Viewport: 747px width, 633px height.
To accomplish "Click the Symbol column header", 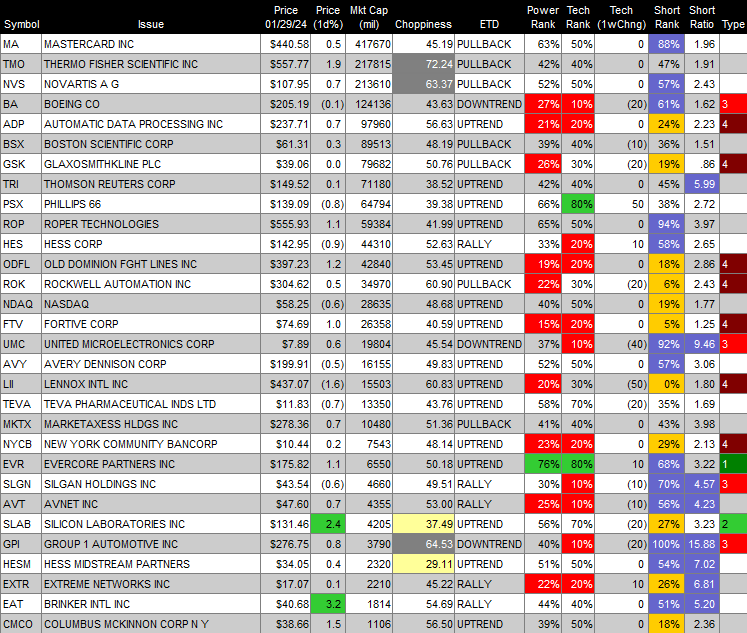I will pos(21,24).
